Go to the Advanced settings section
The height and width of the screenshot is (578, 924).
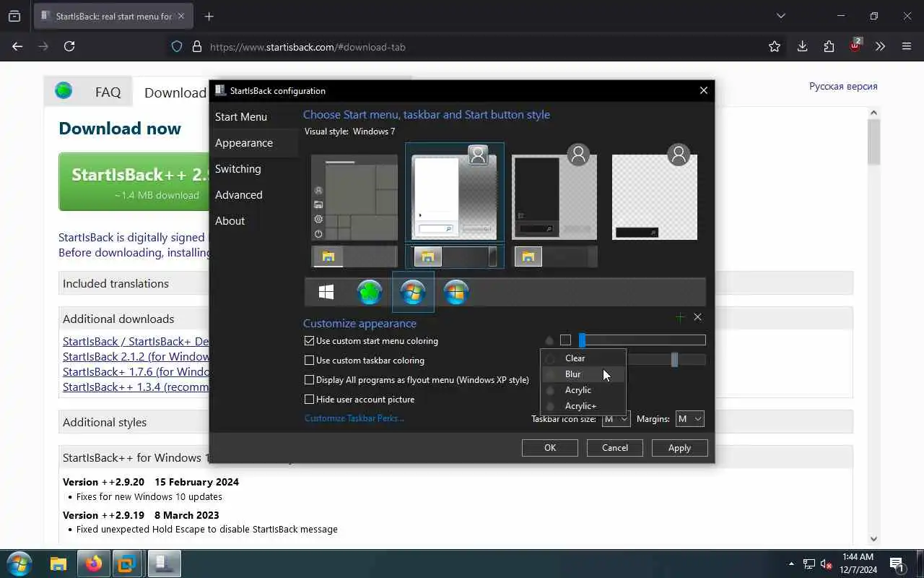pos(254,194)
